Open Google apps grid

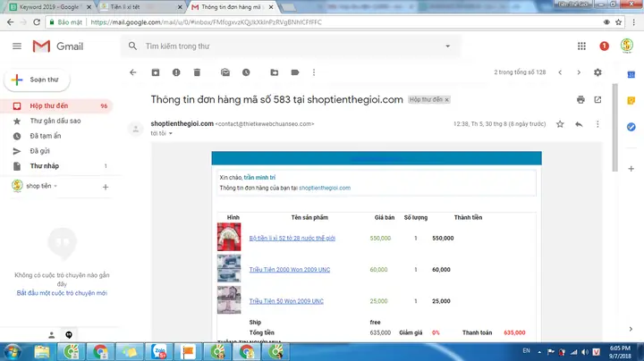[x=581, y=46]
